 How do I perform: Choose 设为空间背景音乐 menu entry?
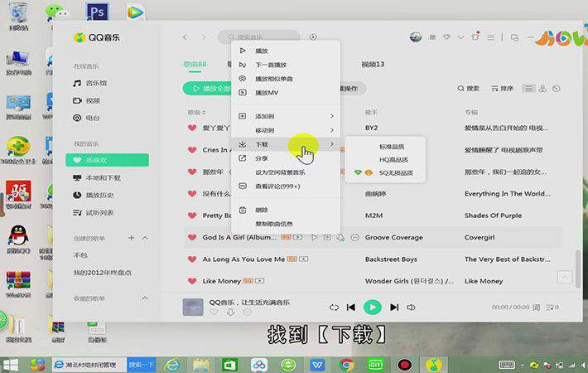280,172
